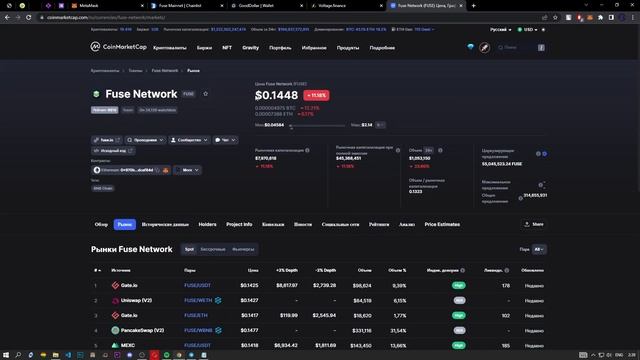
Task: Click max supply info icon
Action: click(x=540, y=185)
